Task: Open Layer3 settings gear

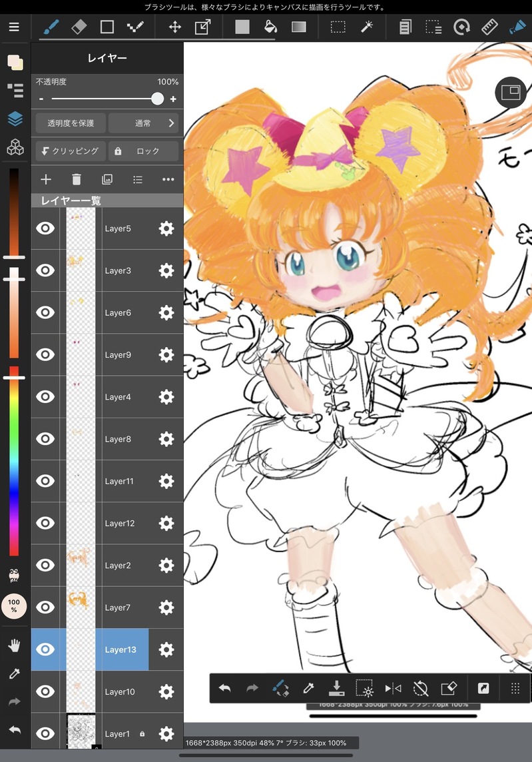Action: point(166,270)
